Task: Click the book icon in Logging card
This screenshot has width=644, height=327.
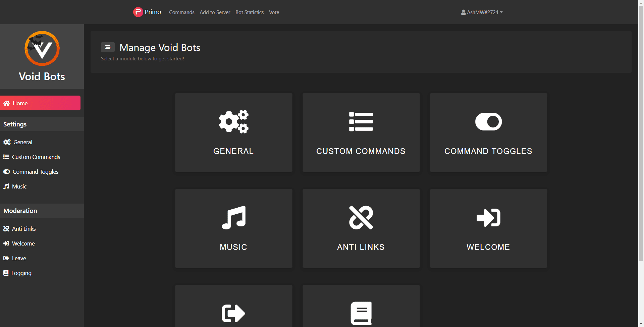Action: coord(361,313)
